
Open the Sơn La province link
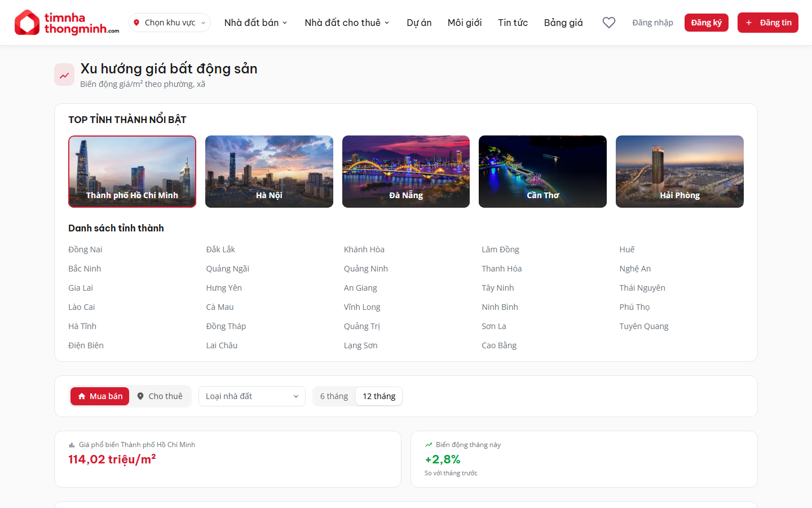coord(494,326)
